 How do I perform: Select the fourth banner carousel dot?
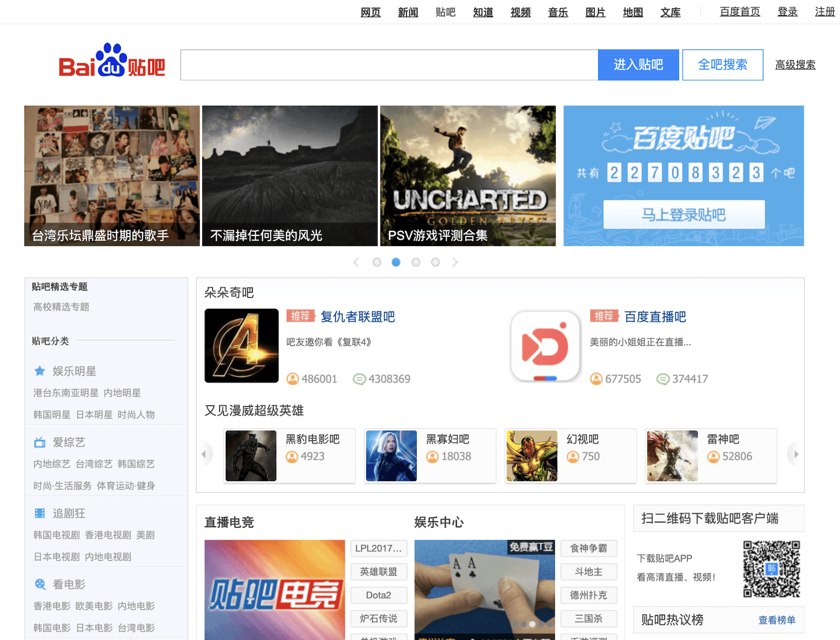[435, 262]
